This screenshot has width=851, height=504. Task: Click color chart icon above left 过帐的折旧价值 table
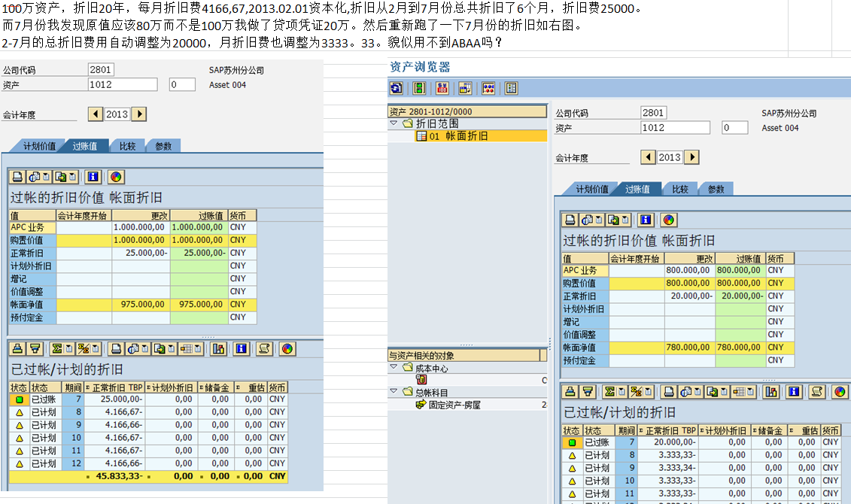pyautogui.click(x=116, y=177)
